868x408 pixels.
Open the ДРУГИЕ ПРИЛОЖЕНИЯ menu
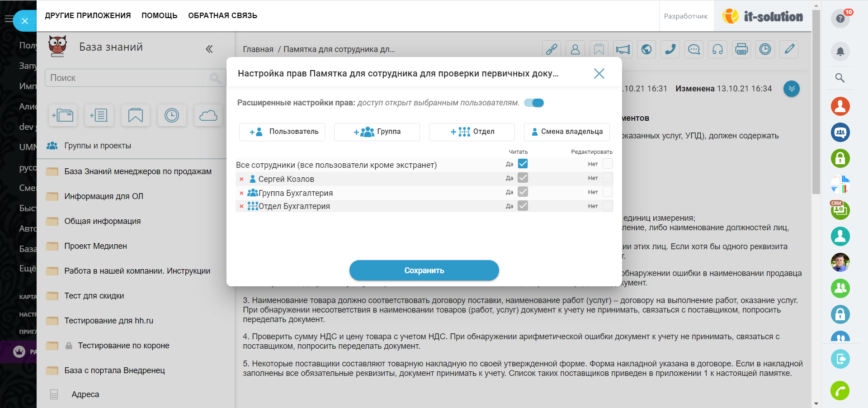pyautogui.click(x=88, y=15)
